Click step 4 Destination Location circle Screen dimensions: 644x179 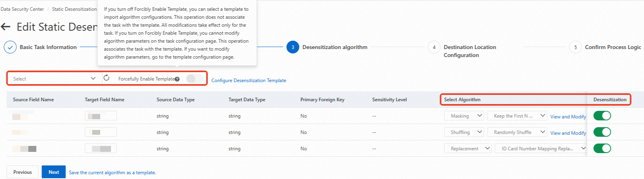[434, 47]
